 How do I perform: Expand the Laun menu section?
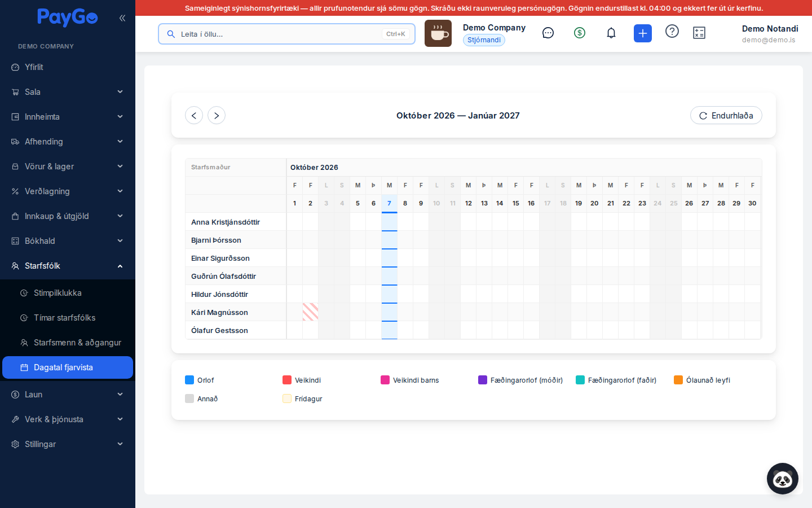[x=68, y=395]
